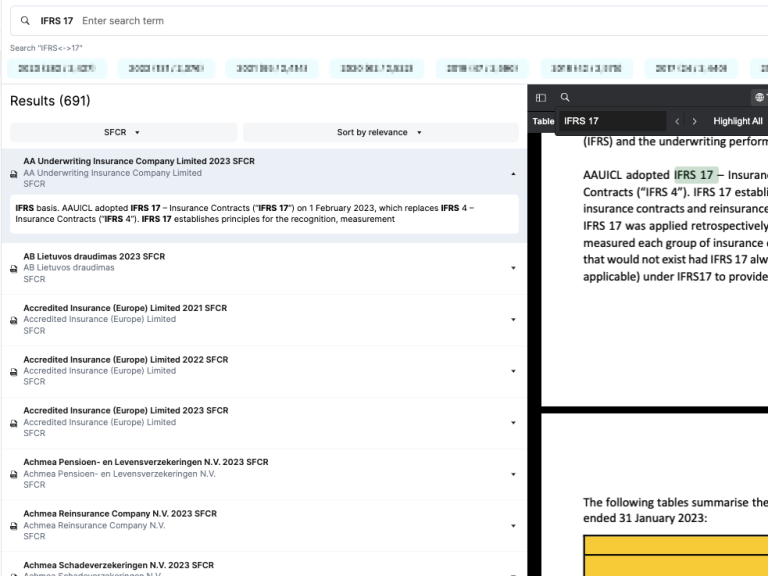
Task: Open Accredited Insurance (Europe) Limited 2022 SFCR title
Action: pyautogui.click(x=126, y=360)
